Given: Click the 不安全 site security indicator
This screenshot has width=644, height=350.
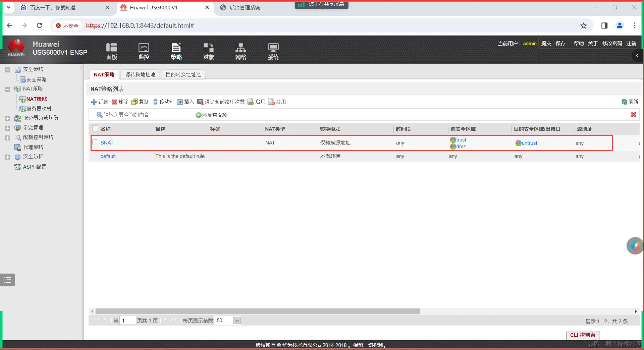Looking at the screenshot, I should click(x=67, y=25).
